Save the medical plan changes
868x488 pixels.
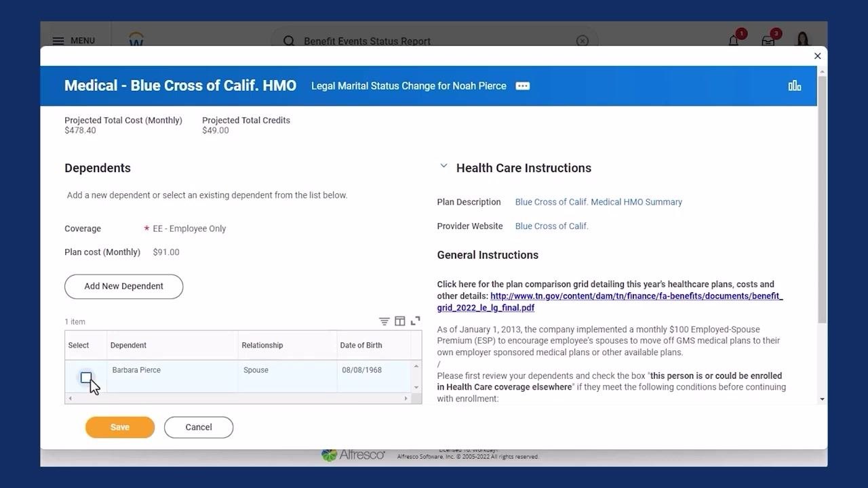click(120, 427)
